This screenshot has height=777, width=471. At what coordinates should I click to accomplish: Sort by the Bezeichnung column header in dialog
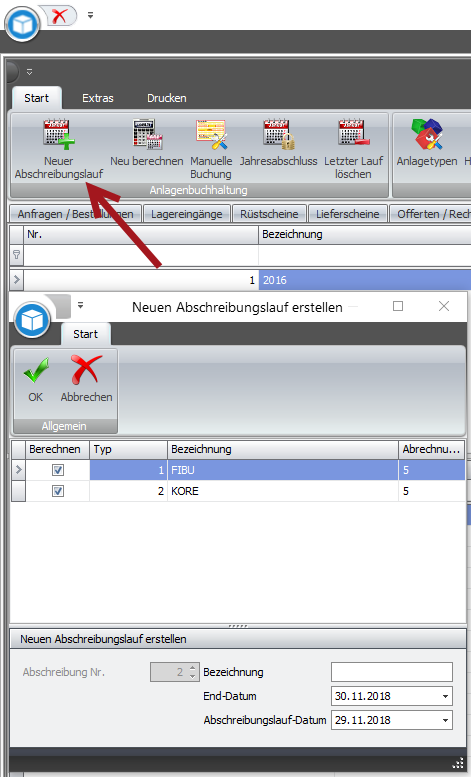pos(283,449)
